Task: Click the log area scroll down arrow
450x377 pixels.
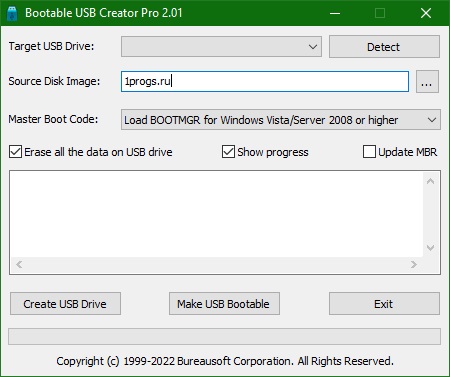Action: (x=431, y=248)
